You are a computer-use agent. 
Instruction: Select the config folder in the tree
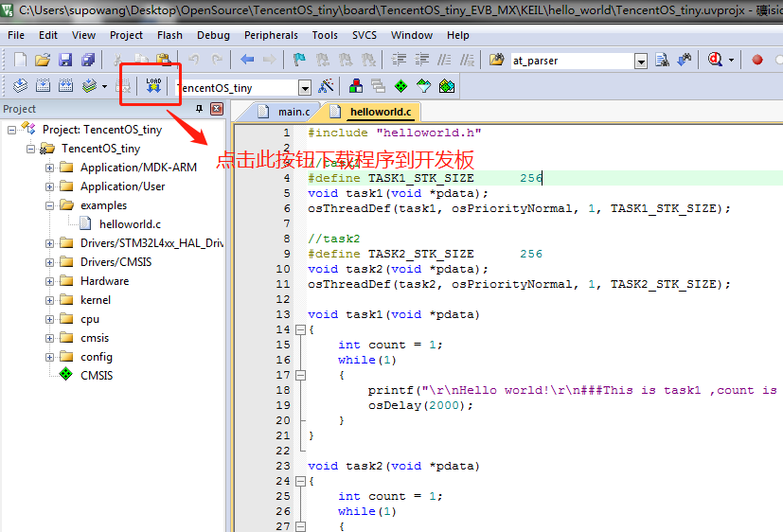pos(97,357)
